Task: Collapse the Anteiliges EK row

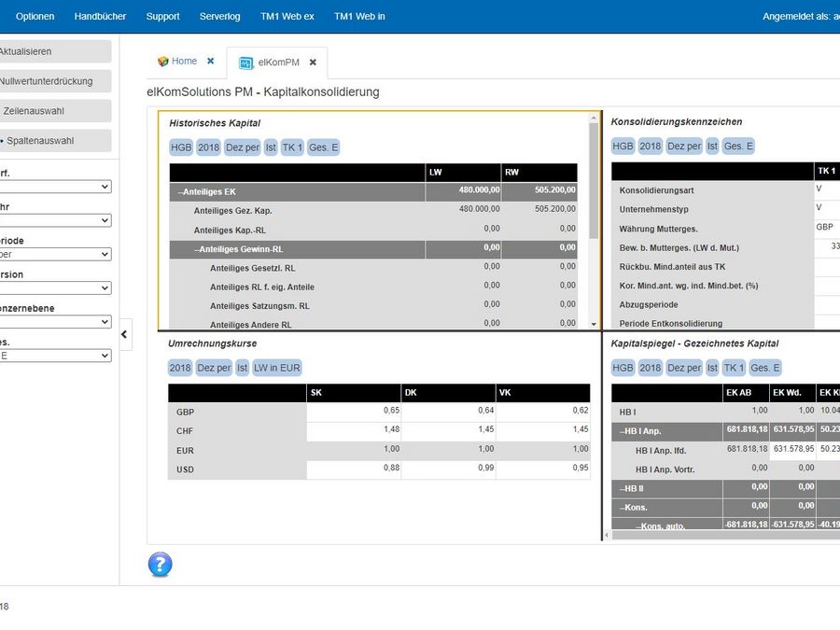Action: (x=180, y=191)
